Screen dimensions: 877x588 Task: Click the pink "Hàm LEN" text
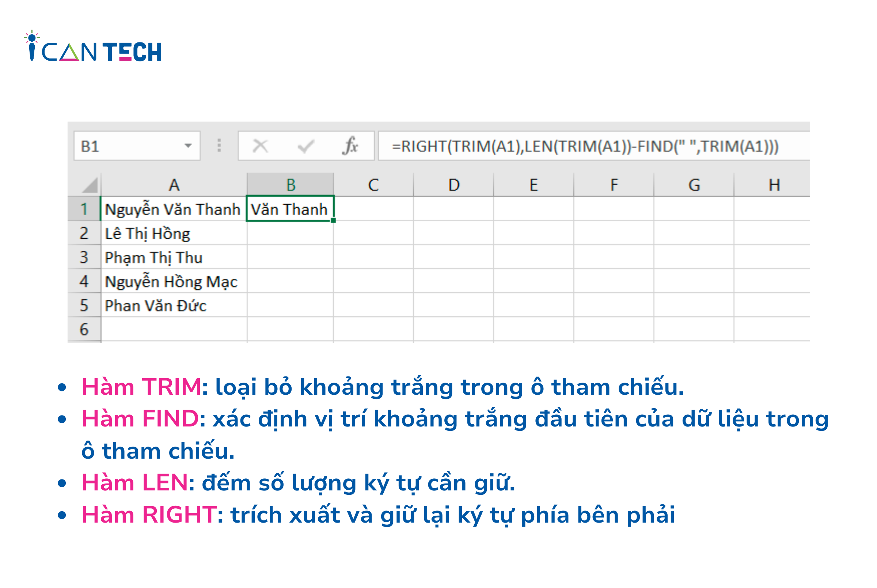click(x=135, y=483)
